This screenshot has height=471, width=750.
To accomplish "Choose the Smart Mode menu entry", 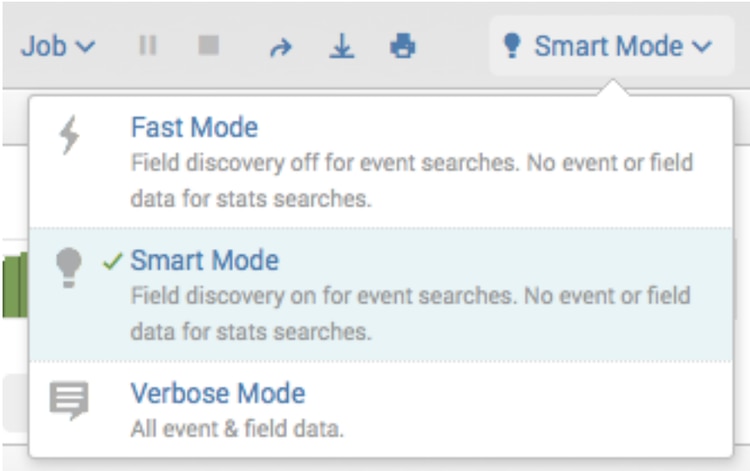I will (x=205, y=262).
